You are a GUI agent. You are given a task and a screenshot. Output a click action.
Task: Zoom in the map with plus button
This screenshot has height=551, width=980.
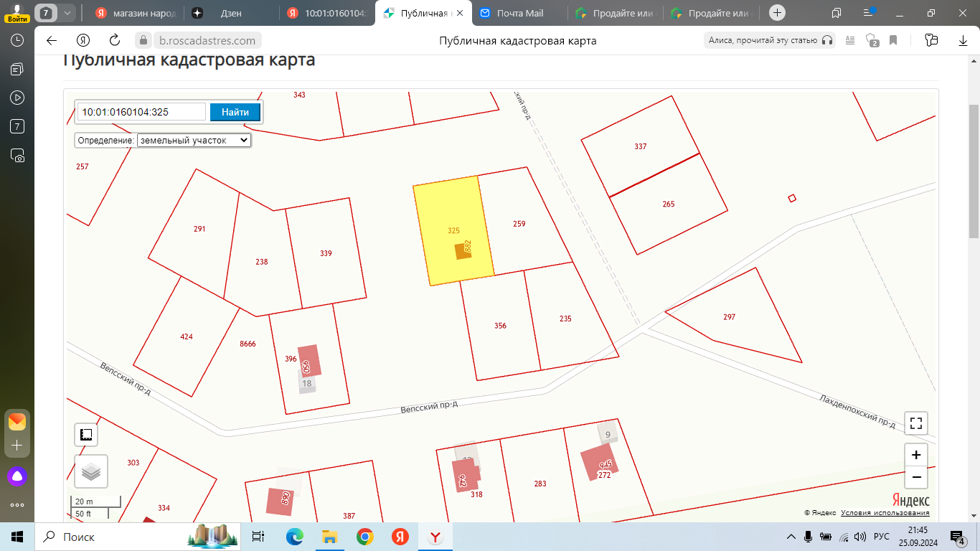click(x=916, y=455)
